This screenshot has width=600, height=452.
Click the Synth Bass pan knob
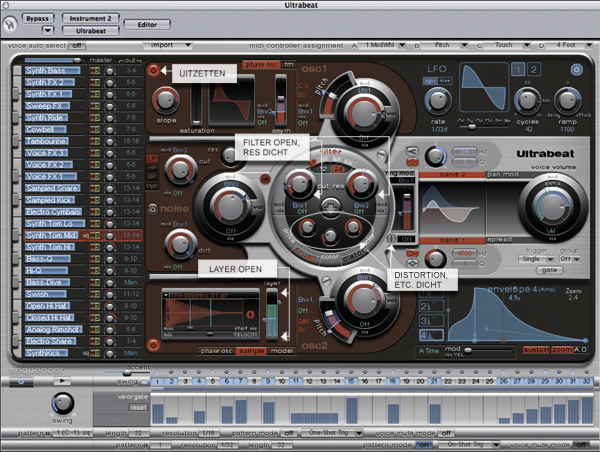coord(110,71)
